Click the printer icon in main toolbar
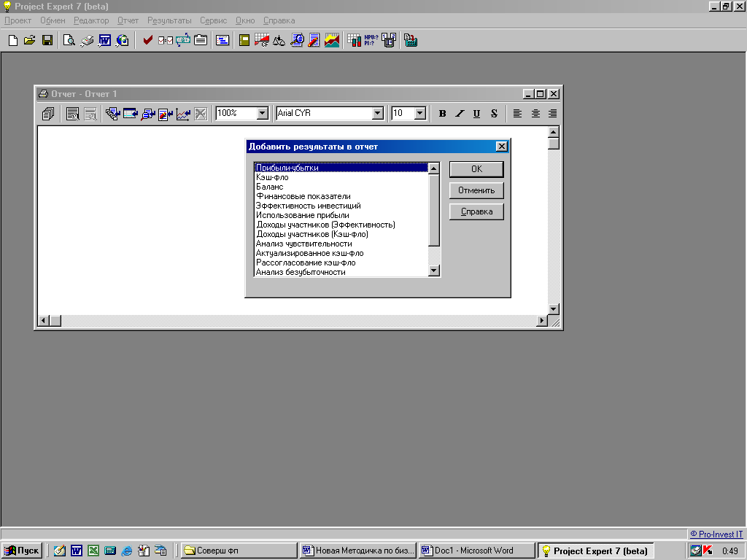 [87, 41]
